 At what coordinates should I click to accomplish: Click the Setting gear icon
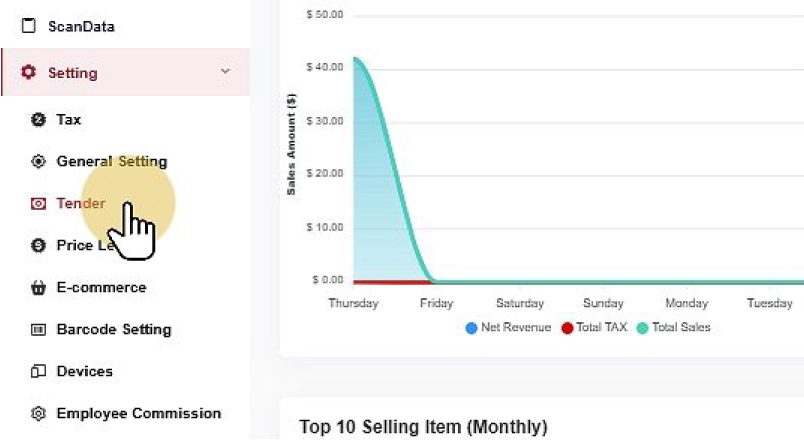click(x=28, y=73)
